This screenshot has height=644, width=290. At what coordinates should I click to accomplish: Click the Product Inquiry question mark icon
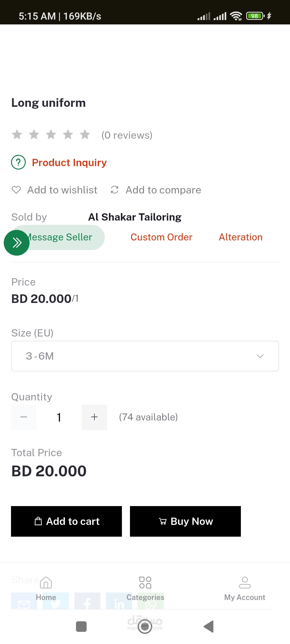pos(18,162)
